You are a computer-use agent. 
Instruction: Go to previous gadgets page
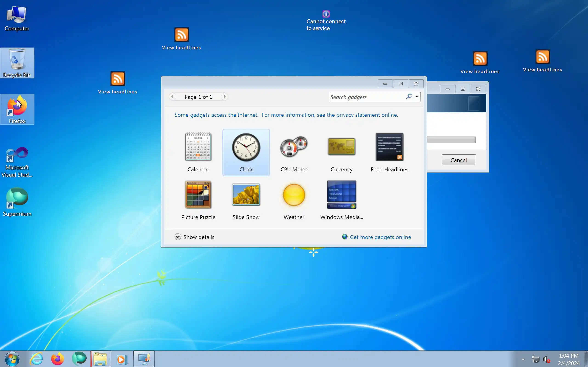[172, 97]
